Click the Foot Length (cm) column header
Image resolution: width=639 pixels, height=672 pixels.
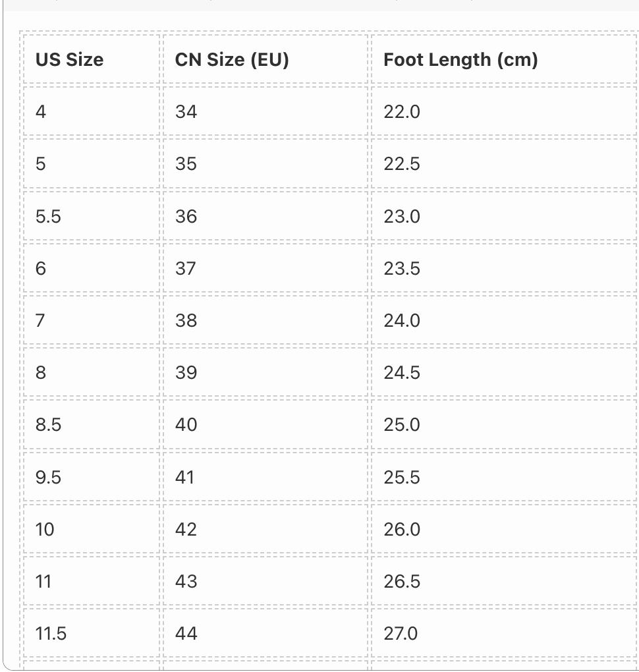[x=504, y=59]
